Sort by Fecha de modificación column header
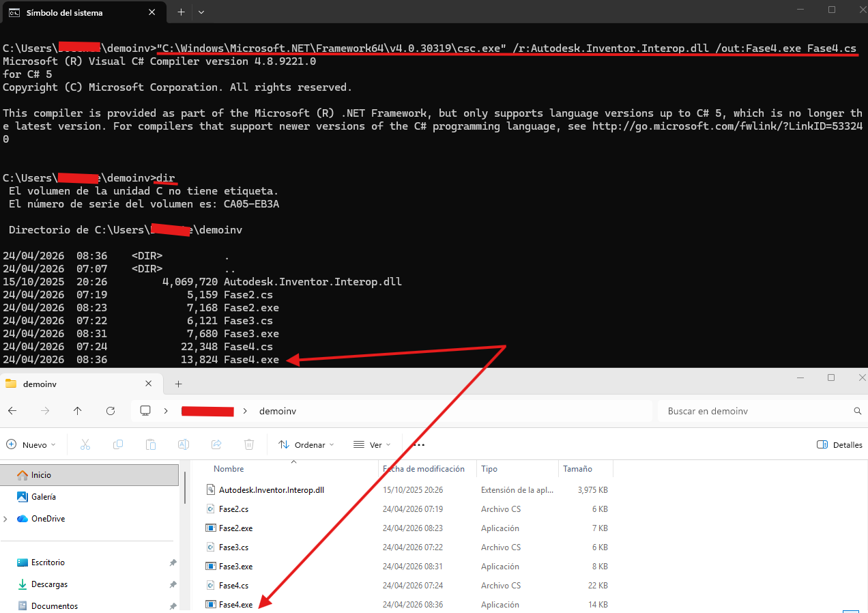Screen dimensions: 868x613 [x=424, y=469]
